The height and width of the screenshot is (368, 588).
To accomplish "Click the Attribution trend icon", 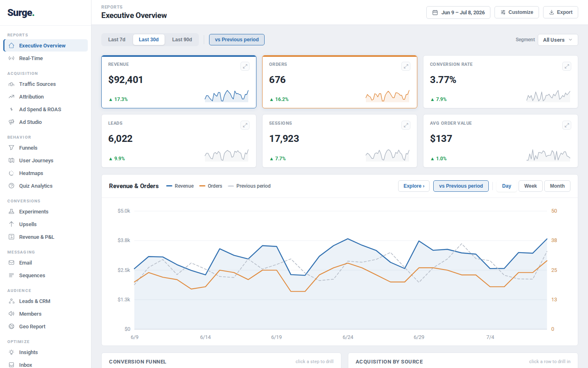I will (11, 97).
